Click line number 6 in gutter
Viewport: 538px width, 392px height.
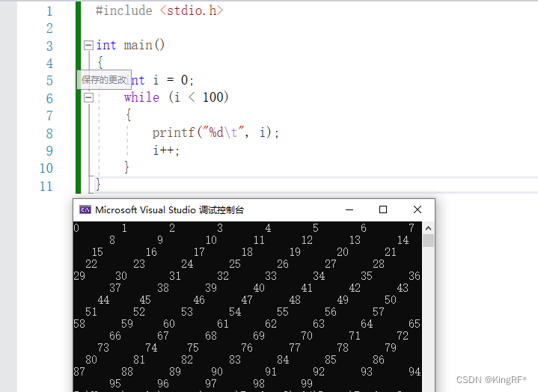point(49,99)
